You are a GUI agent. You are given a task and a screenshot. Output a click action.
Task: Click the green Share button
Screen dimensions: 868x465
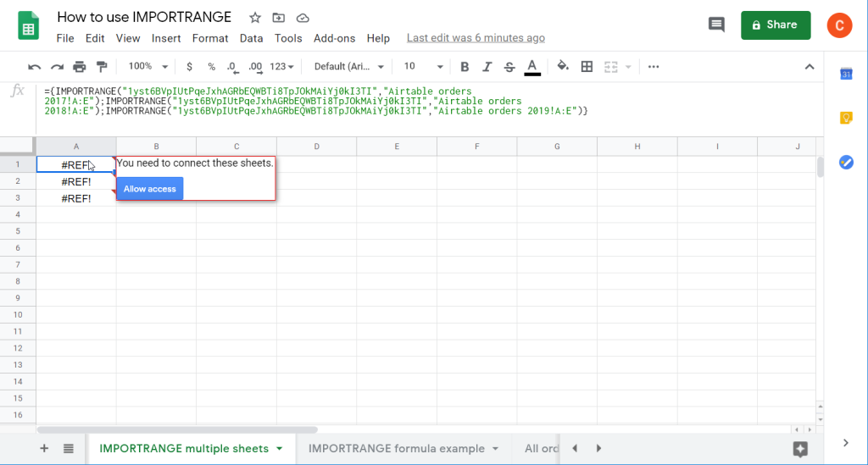[x=776, y=25]
